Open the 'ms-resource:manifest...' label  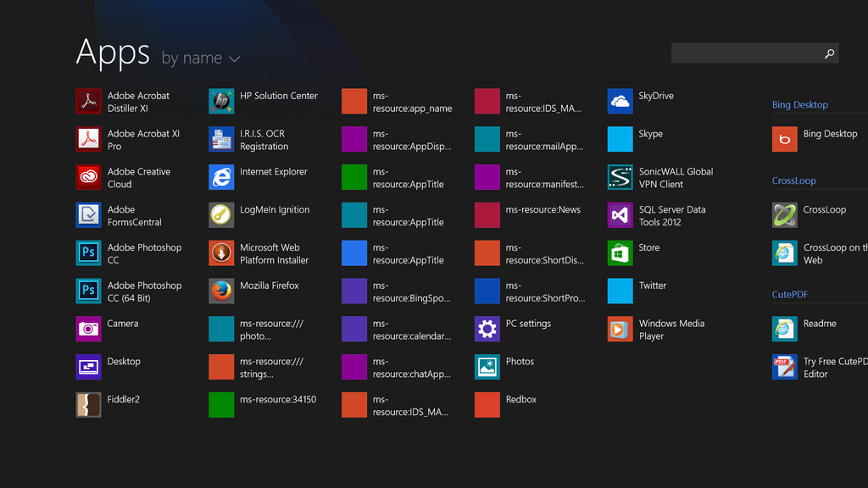point(545,178)
